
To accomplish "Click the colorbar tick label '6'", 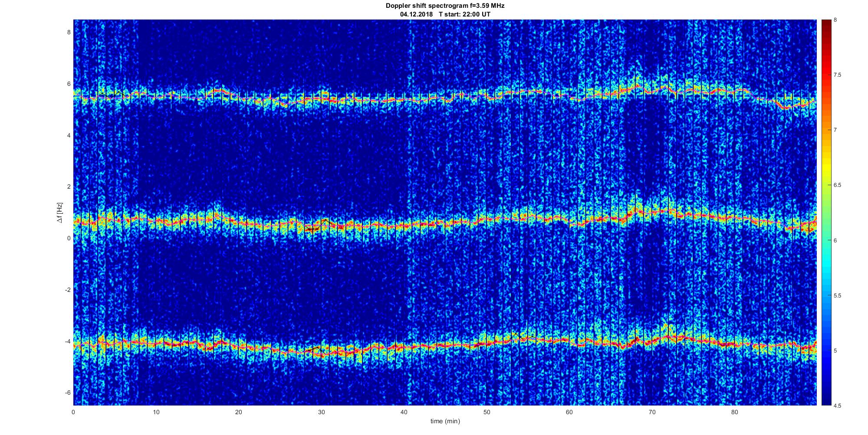I will click(835, 240).
